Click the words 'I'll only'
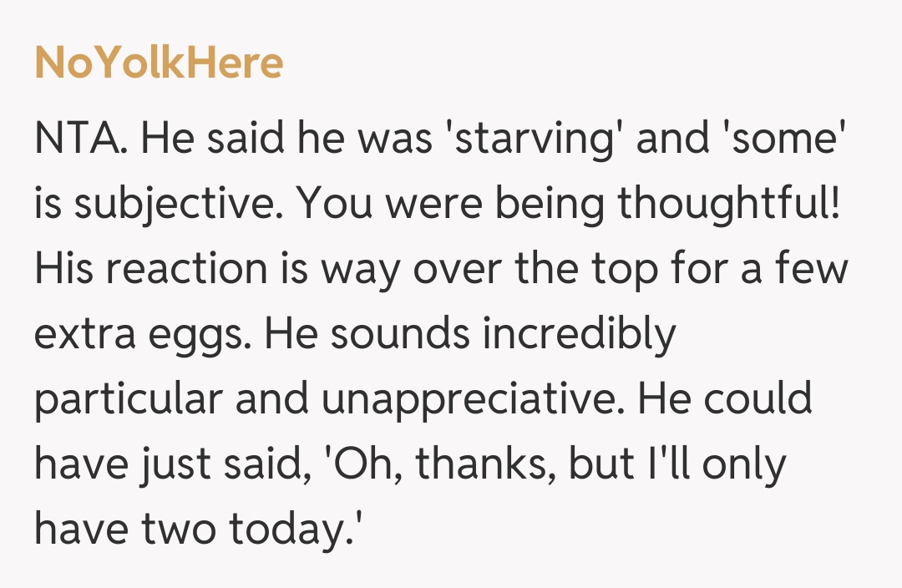902x588 pixels. point(718,464)
